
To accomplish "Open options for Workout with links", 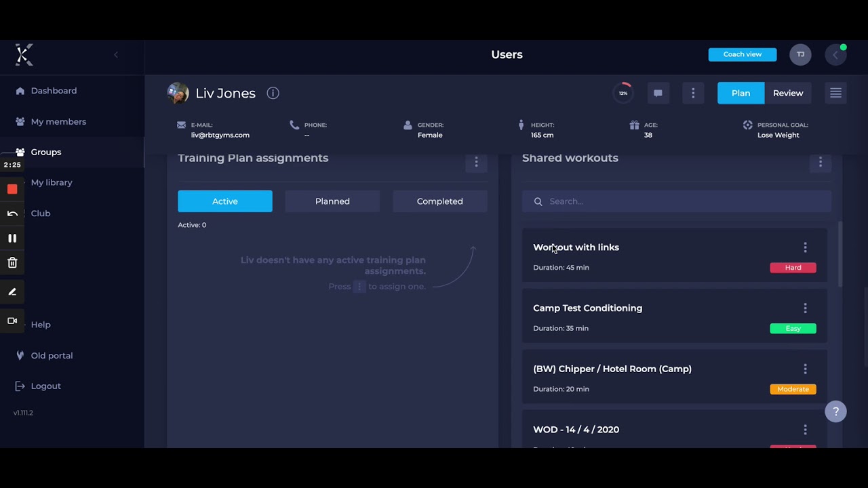I will 806,247.
